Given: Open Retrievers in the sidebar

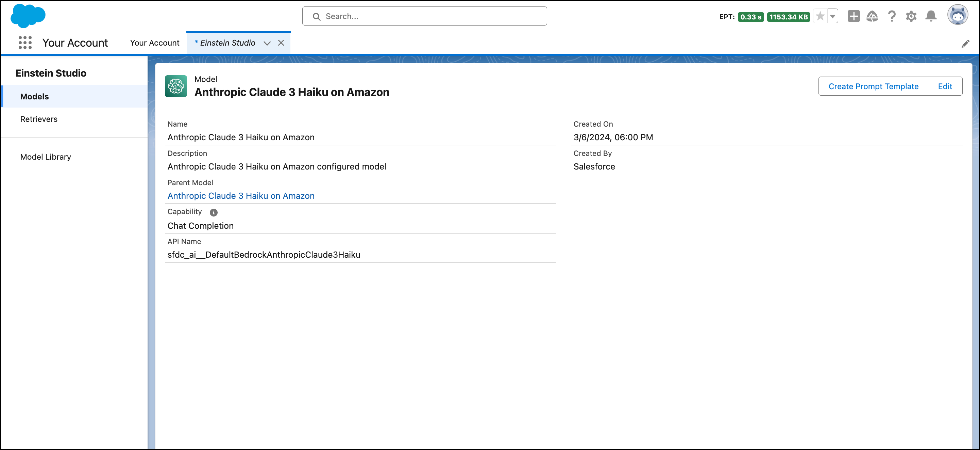Looking at the screenshot, I should (x=74, y=119).
